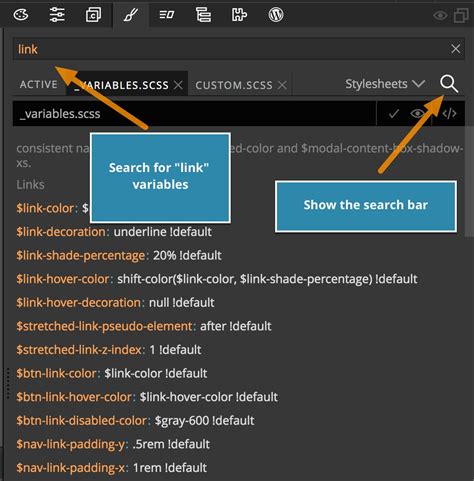The image size is (474, 481).
Task: Switch to the CUSTOM.SCSS tab
Action: [x=234, y=85]
